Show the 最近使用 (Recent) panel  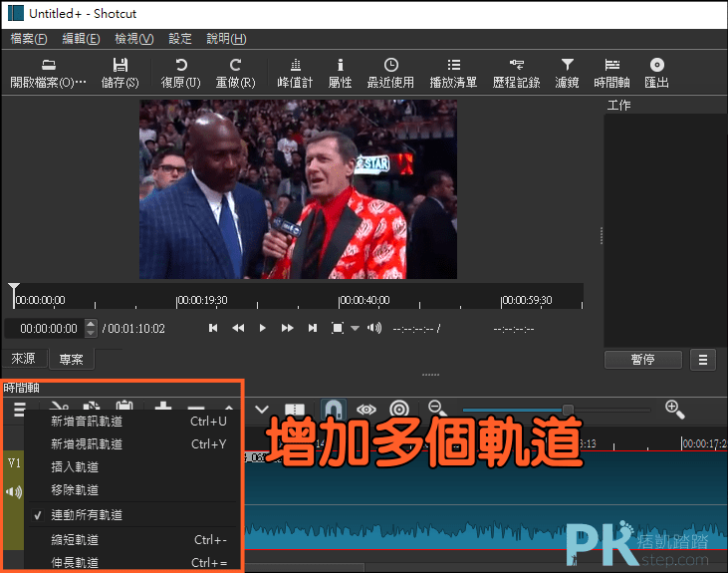pos(390,74)
